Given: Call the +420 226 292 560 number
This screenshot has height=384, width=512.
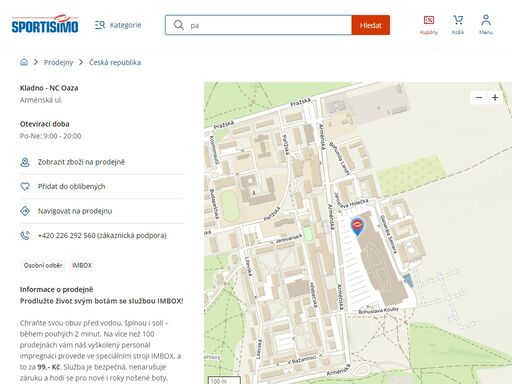Looking at the screenshot, I should (102, 235).
